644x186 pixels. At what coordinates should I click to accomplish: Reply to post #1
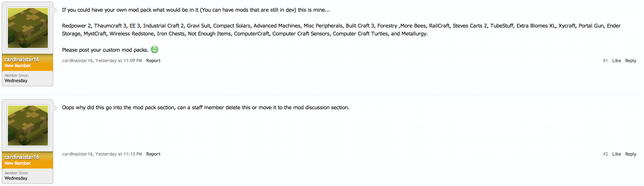[x=631, y=61]
